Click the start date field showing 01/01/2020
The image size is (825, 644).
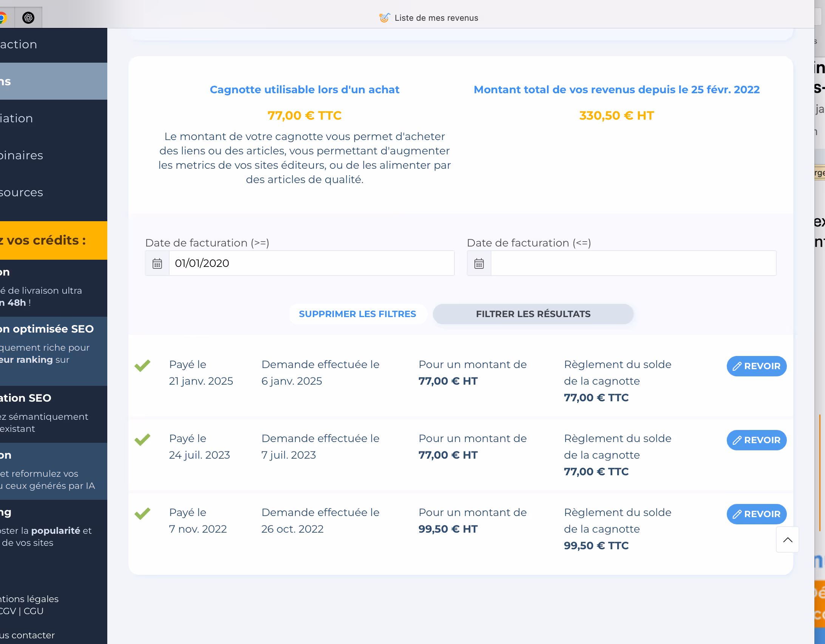pos(312,263)
